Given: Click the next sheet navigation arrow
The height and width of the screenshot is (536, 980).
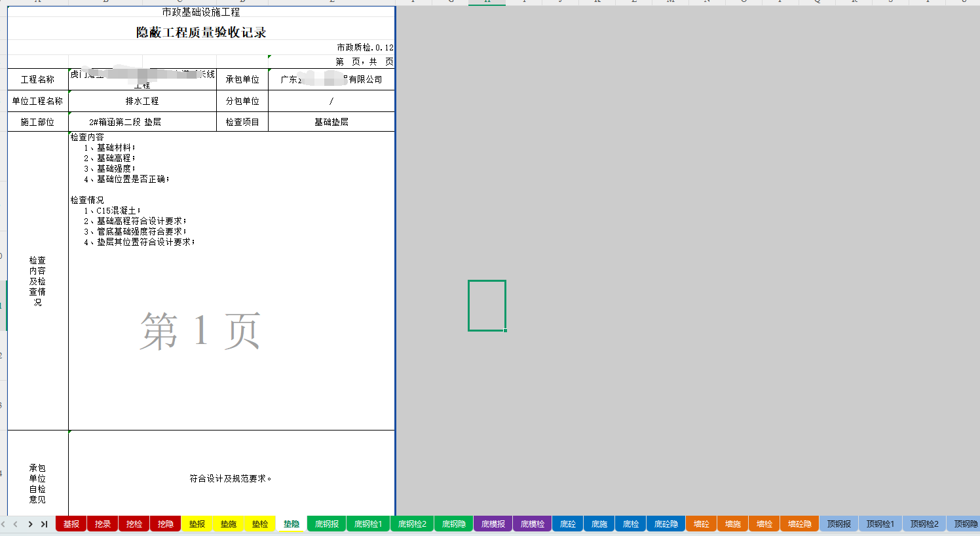Looking at the screenshot, I should tap(30, 524).
